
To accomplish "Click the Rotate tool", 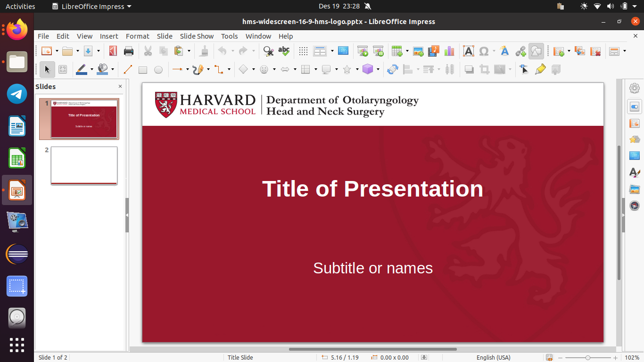I will 393,70.
